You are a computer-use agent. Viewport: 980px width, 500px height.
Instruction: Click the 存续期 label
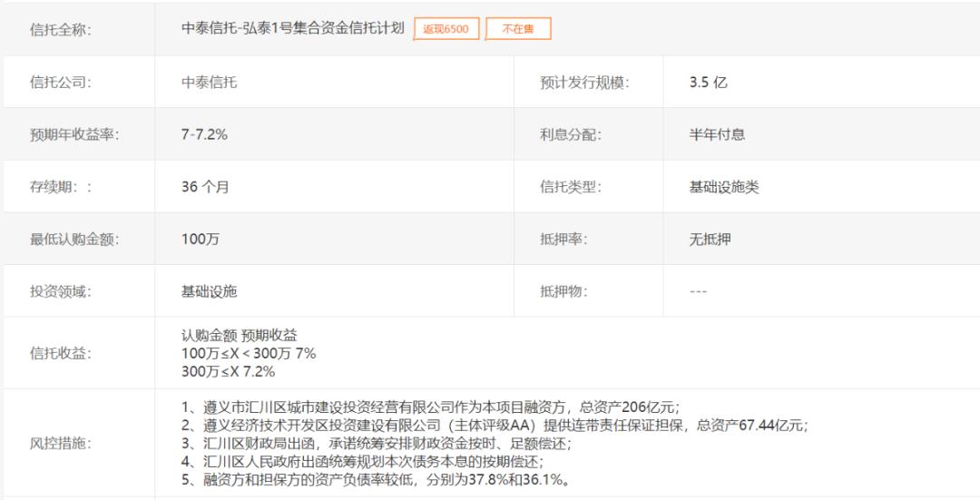pyautogui.click(x=60, y=187)
